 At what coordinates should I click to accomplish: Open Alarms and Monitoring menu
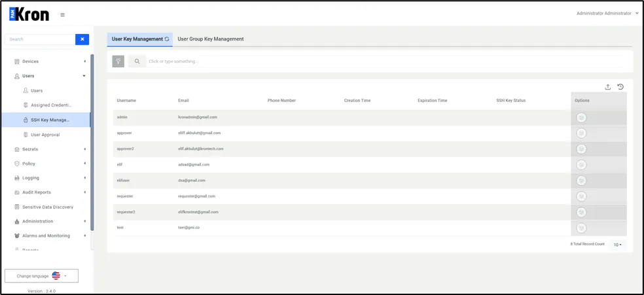[46, 236]
